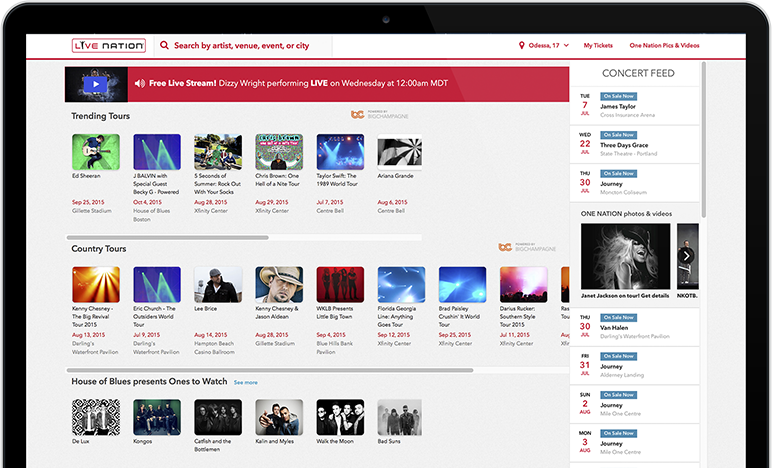772x468 pixels.
Task: Open the Brad Paisley tour thumbnail
Action: coord(462,284)
